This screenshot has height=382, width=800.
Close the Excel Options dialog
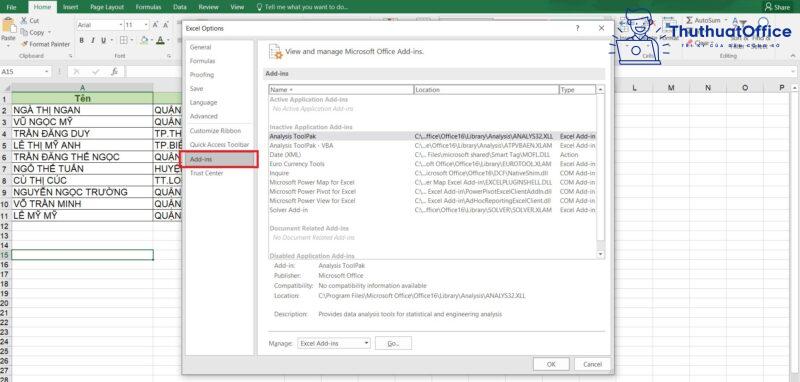602,29
